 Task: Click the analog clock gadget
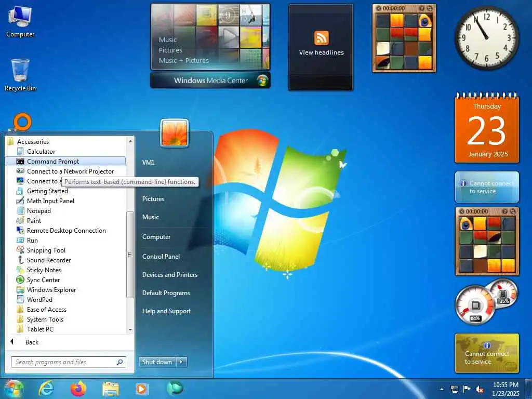(487, 37)
